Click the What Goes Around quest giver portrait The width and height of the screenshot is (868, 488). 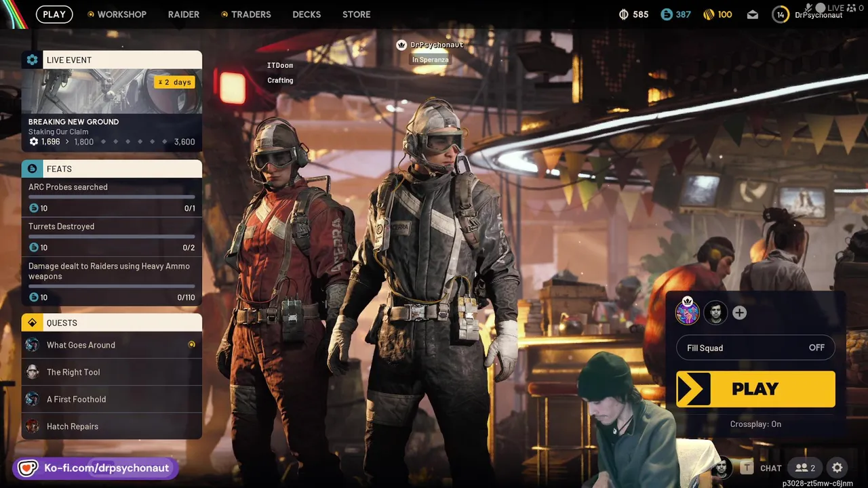pos(33,345)
